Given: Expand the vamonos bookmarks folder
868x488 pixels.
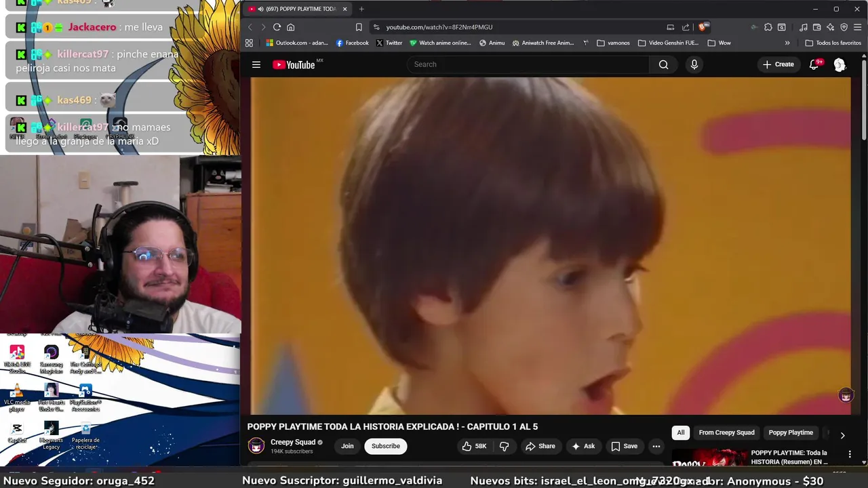Looking at the screenshot, I should [x=613, y=43].
